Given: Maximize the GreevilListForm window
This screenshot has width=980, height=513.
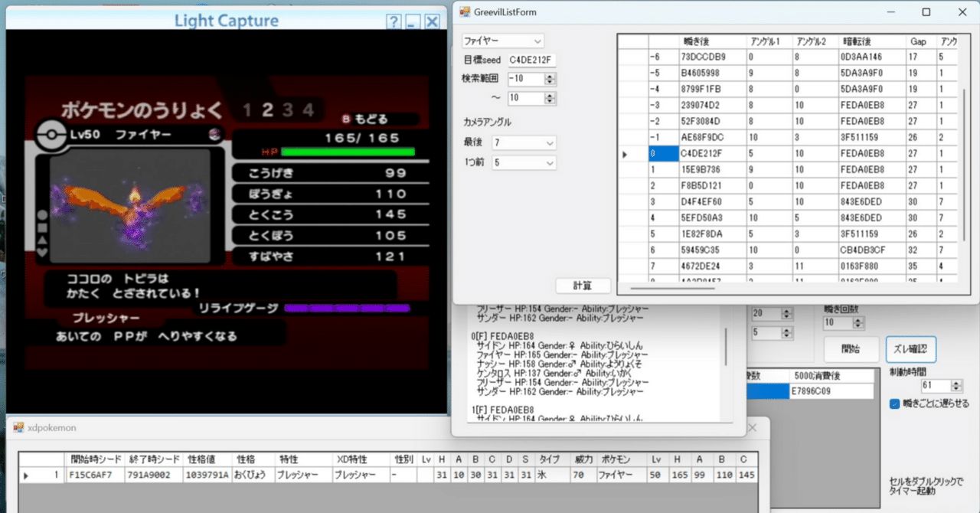Looking at the screenshot, I should click(x=926, y=12).
